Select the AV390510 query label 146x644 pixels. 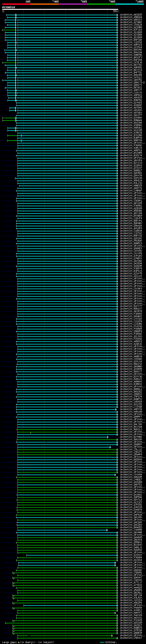(x=8, y=7)
